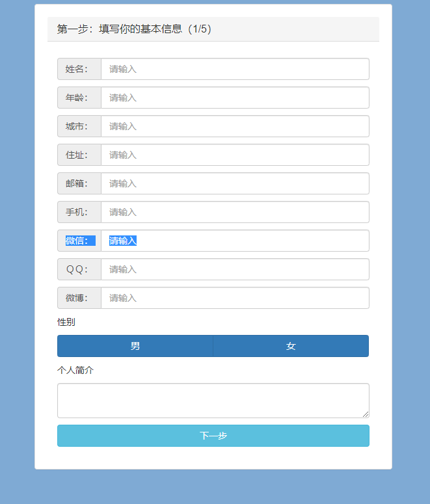430x504 pixels.
Task: Choose 女 as gender
Action: [x=291, y=346]
